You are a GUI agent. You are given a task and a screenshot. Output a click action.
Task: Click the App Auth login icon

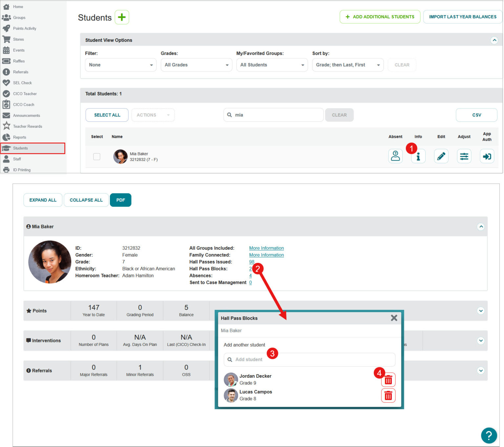(487, 156)
